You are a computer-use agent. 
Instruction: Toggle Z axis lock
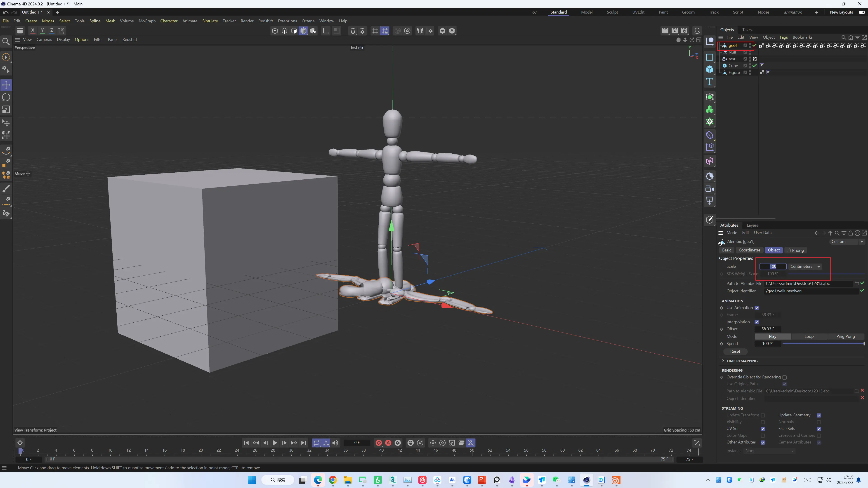pyautogui.click(x=52, y=31)
